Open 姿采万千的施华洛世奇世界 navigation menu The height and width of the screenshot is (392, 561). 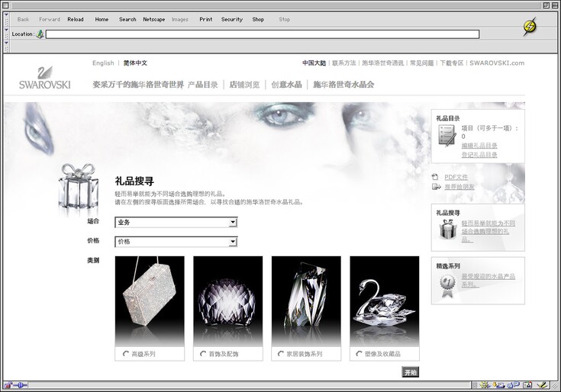[x=138, y=85]
